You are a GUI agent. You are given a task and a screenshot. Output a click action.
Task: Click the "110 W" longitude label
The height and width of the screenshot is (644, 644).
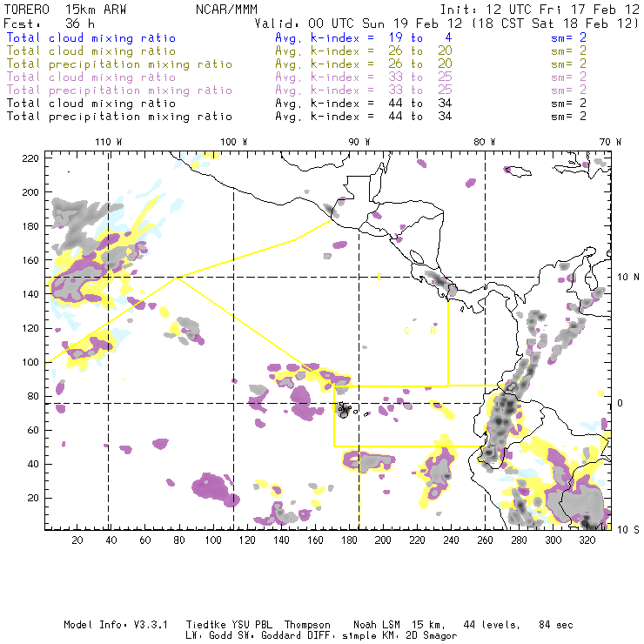point(109,142)
